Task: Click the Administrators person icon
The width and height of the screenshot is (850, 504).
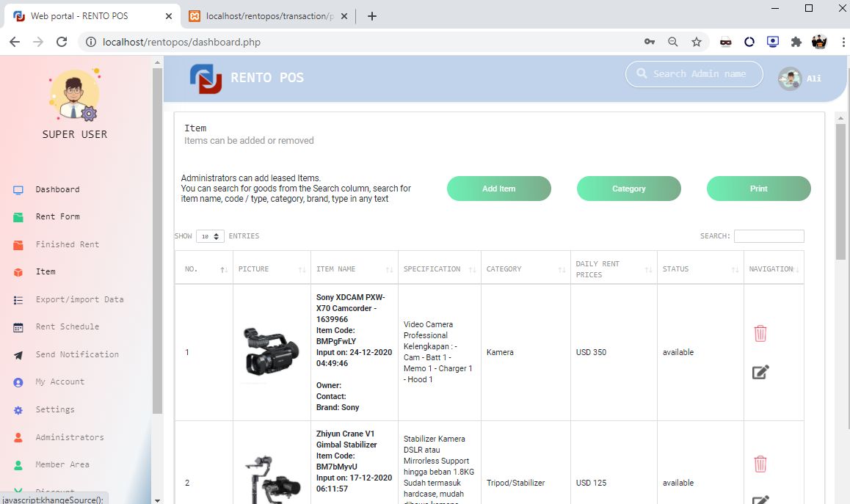Action: coord(18,437)
